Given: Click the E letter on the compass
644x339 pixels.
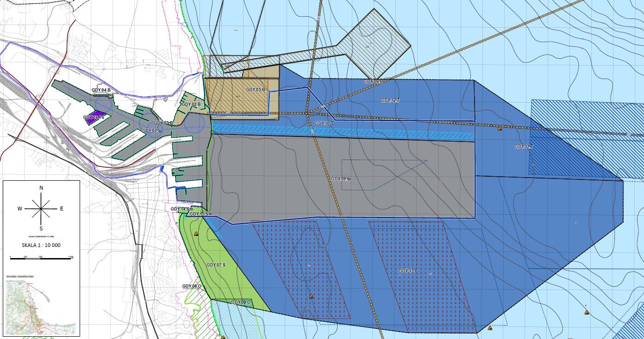Looking at the screenshot, I should pos(62,209).
